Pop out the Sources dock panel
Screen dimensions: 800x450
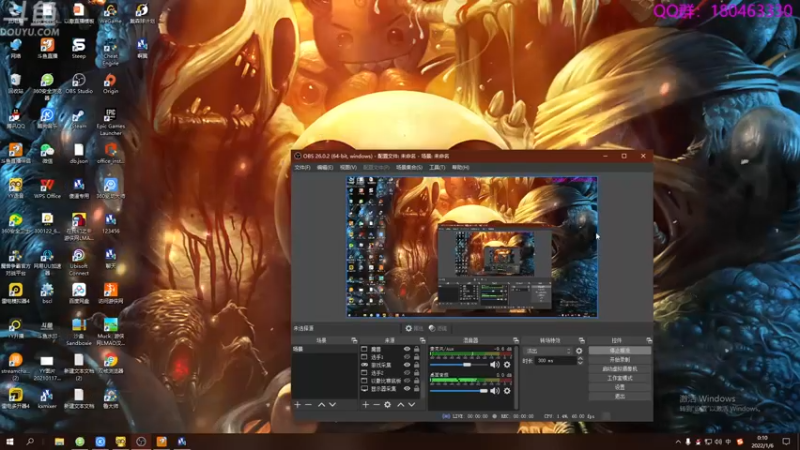point(422,340)
